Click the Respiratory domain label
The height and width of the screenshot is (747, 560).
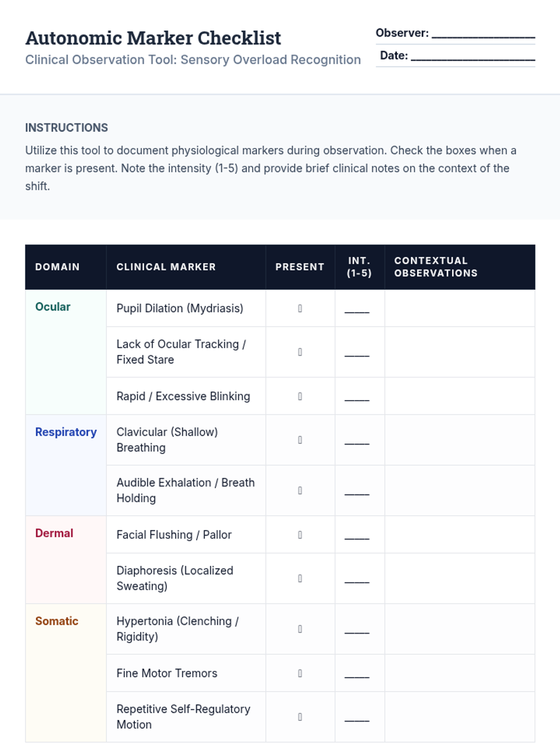pos(66,432)
